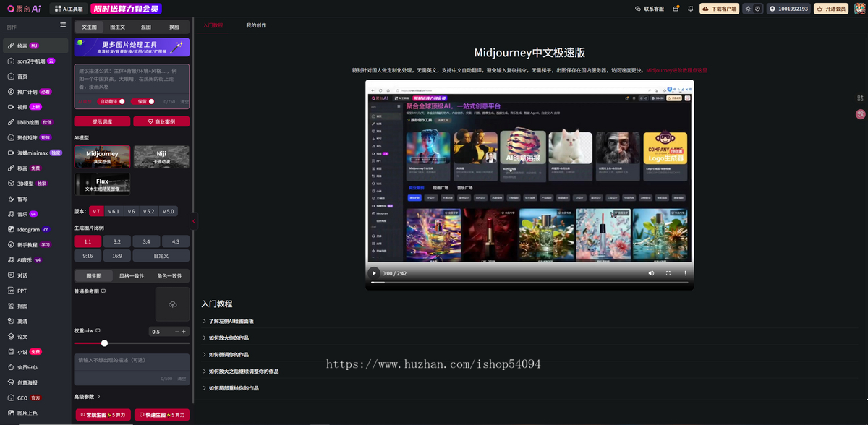Open 聚创矩阵 in the sidebar
Screen dimensions: 868x425
[x=35, y=137]
